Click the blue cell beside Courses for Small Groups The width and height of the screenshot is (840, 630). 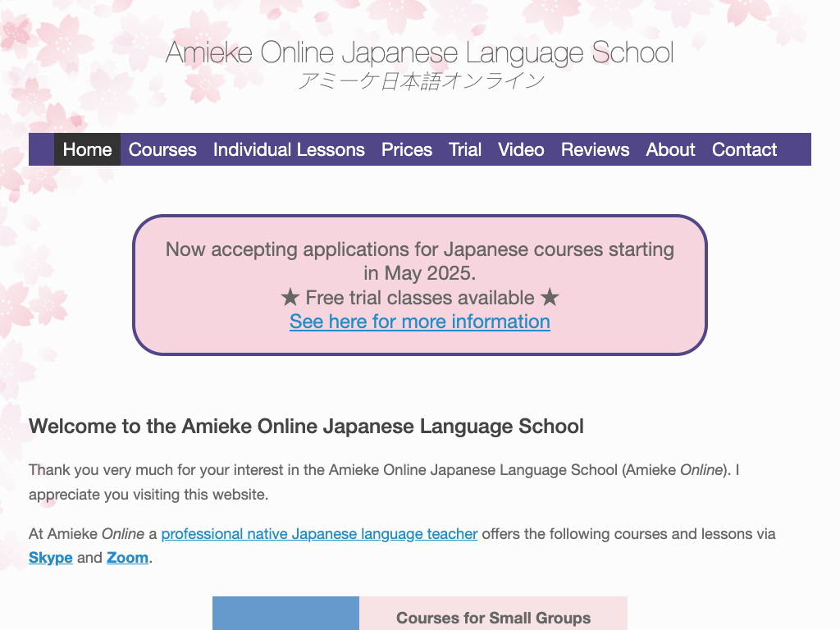(x=285, y=614)
